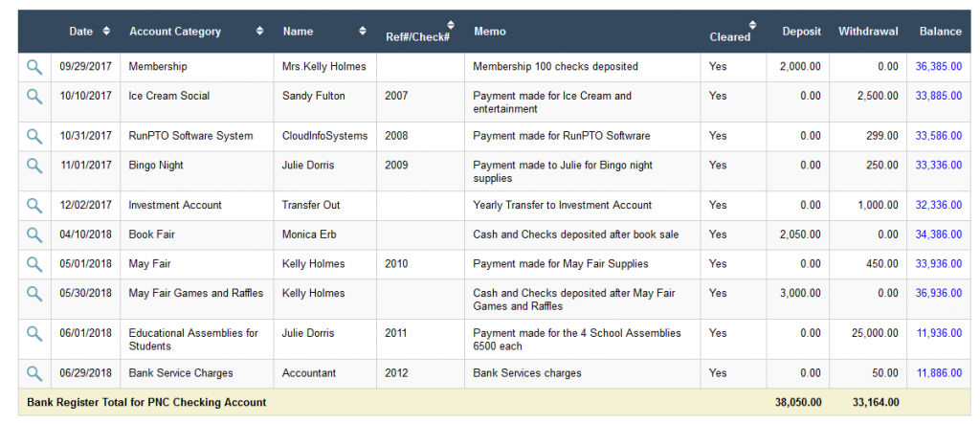
Task: Click Bank Register Total for PNC Checking Account
Action: click(146, 403)
